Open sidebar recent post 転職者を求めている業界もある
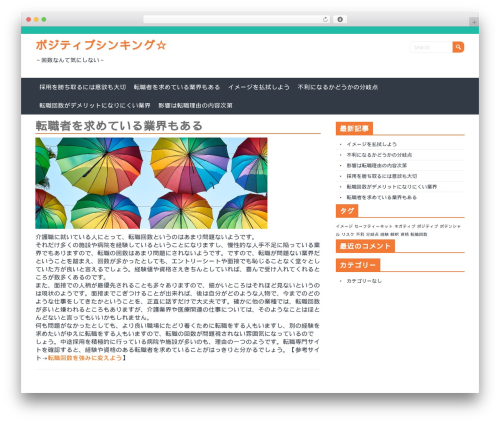500x423 pixels. point(382,197)
